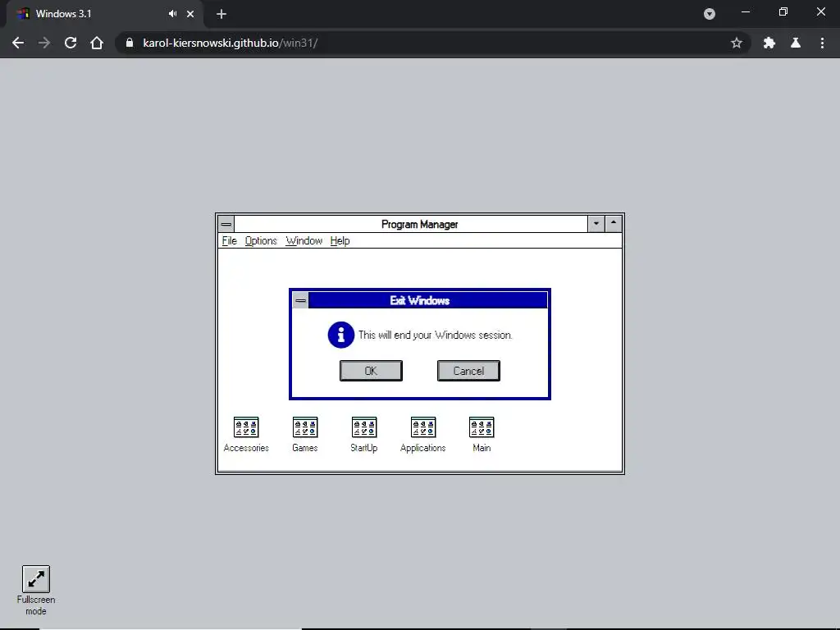This screenshot has height=630, width=840.
Task: Open the Window menu
Action: [304, 240]
